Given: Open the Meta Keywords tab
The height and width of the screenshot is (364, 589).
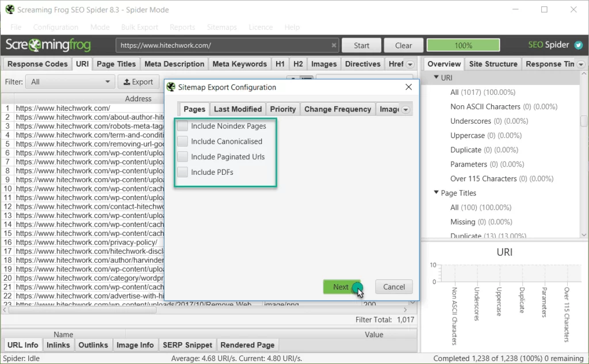Looking at the screenshot, I should click(x=240, y=64).
